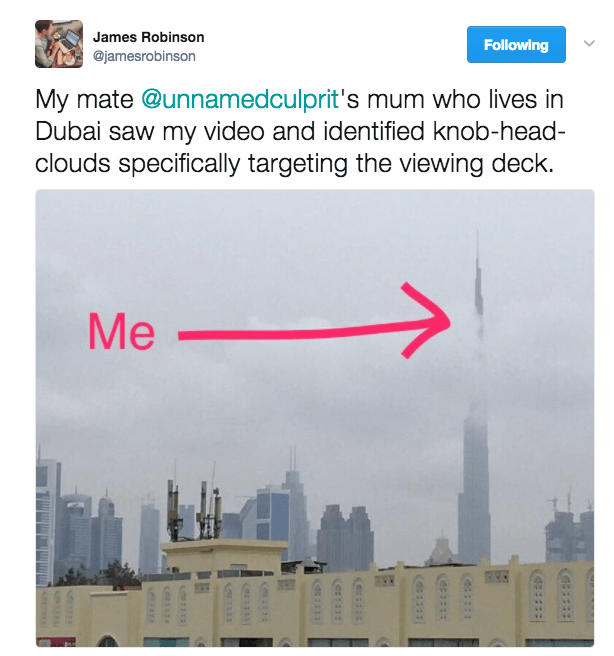Image resolution: width=614 pixels, height=656 pixels.
Task: Open James Robinson's profile avatar
Action: 59,44
